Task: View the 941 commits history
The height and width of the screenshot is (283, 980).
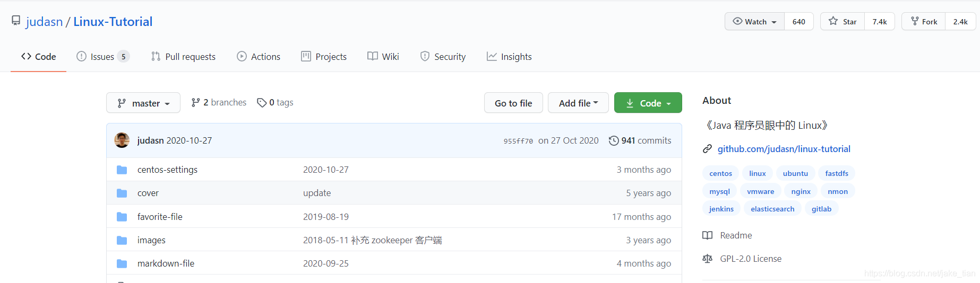Action: (x=640, y=140)
